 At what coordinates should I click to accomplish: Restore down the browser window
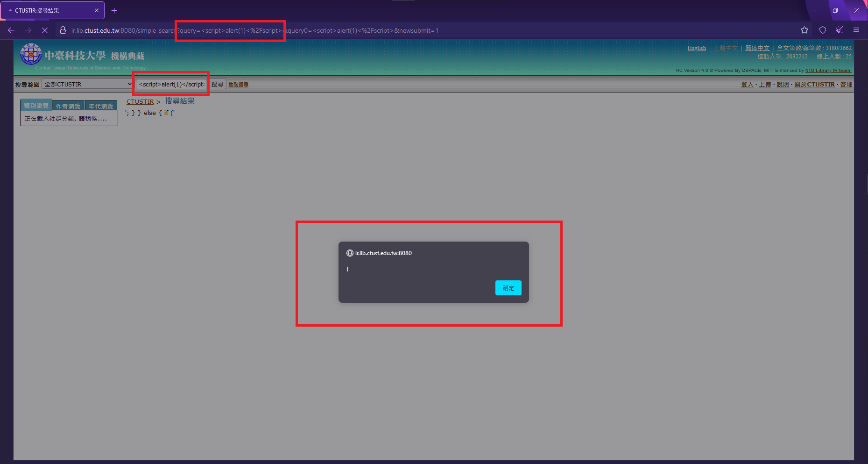(835, 10)
